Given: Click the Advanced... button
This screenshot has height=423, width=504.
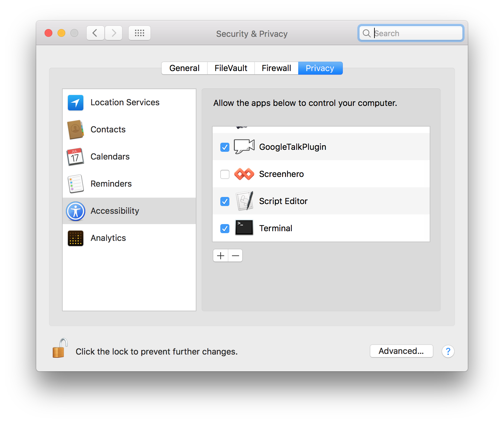Looking at the screenshot, I should tap(402, 351).
